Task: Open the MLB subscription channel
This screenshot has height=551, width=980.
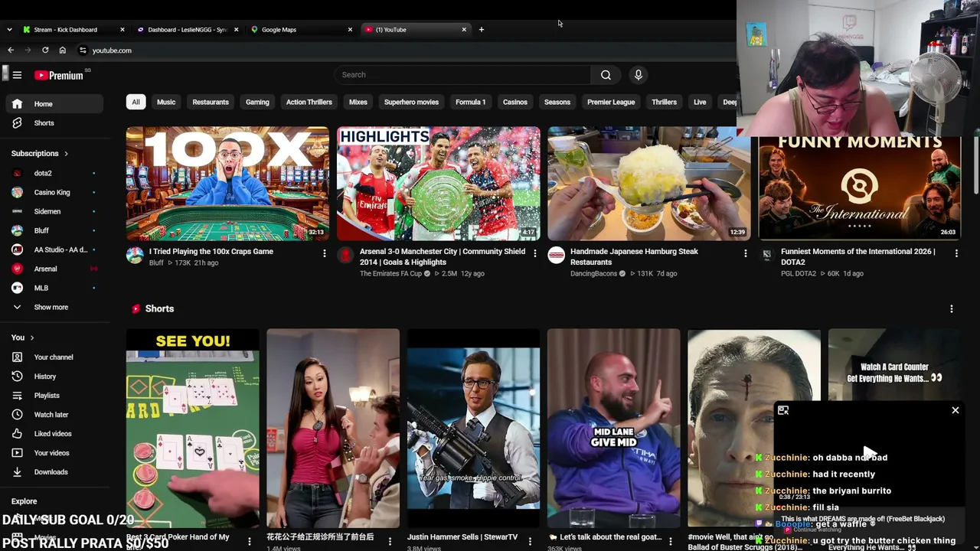Action: coord(54,289)
